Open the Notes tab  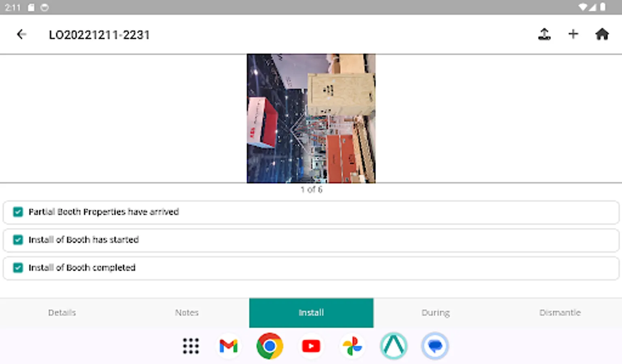pos(186,312)
